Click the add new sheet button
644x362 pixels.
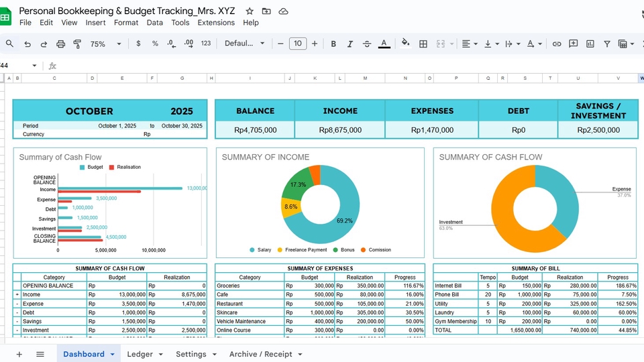click(19, 354)
